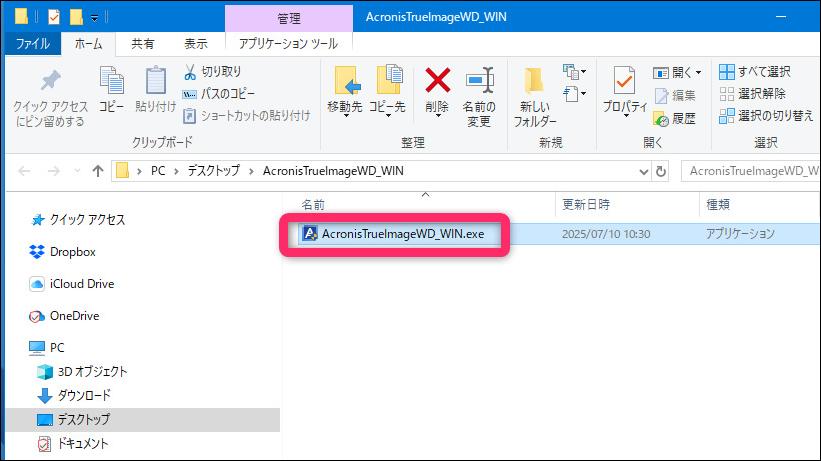
Task: Click the 管理 contextual tab header
Action: click(289, 18)
